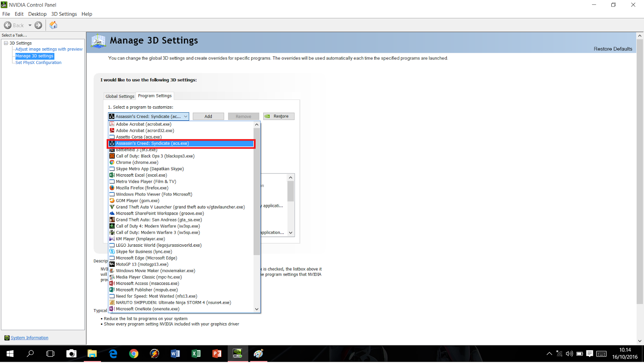Select Need for Speed: Most Wanted

(x=181, y=296)
